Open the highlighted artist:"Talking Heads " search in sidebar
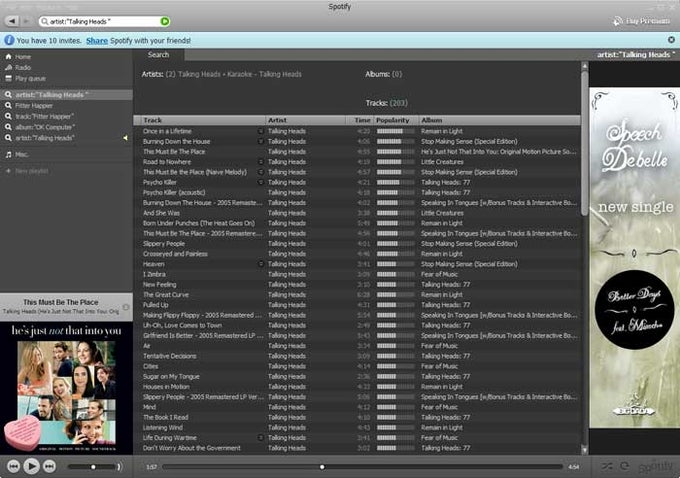Screen dimensions: 680x478 coord(66,95)
